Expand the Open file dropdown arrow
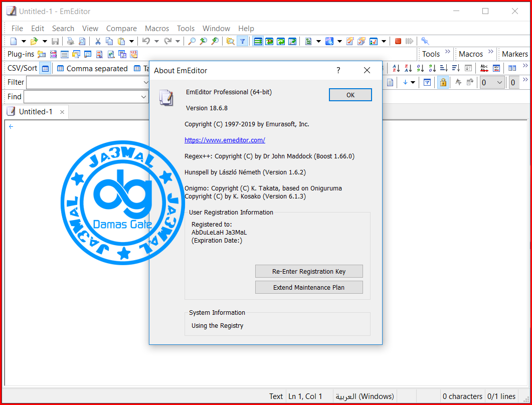 (x=45, y=42)
